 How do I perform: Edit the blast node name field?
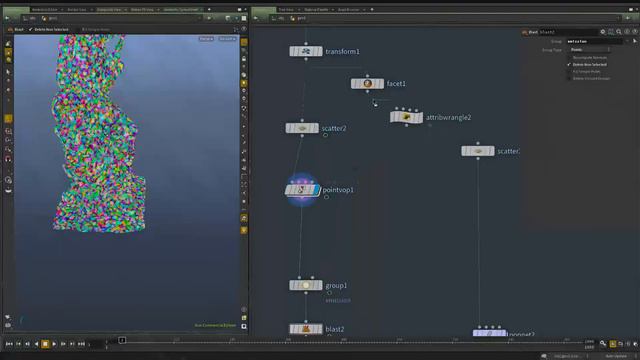coord(568,32)
